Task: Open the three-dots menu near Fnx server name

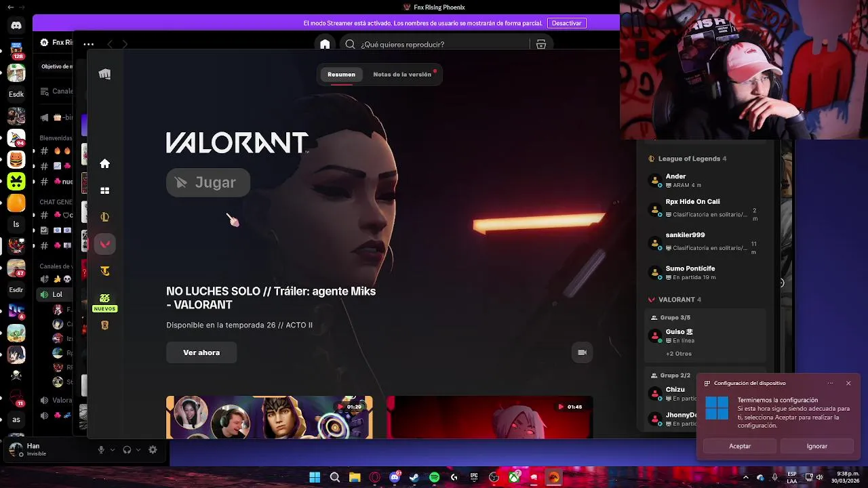Action: coord(89,44)
